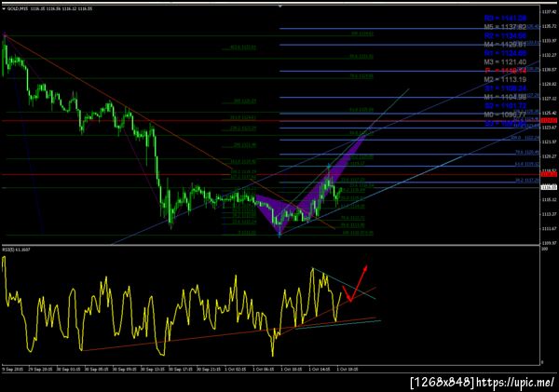Click the red pivot P label
The height and width of the screenshot is (392, 559).
click(505, 71)
